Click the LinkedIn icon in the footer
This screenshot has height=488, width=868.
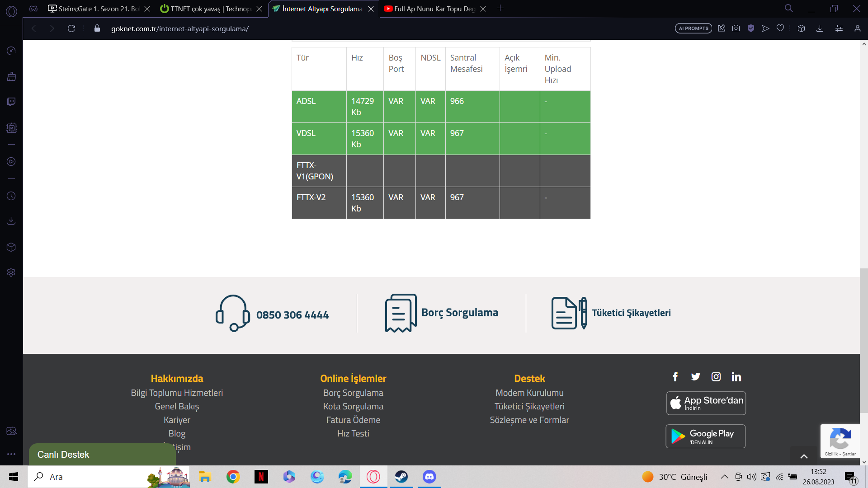coord(736,377)
